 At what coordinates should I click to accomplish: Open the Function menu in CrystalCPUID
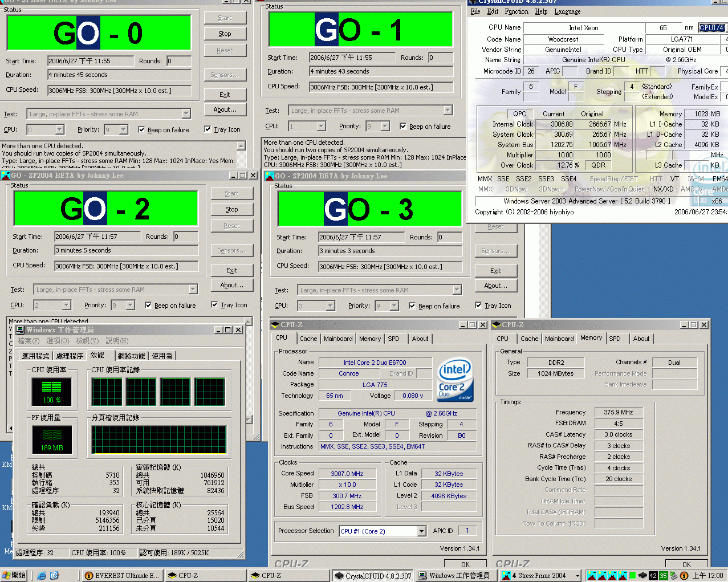tap(516, 11)
